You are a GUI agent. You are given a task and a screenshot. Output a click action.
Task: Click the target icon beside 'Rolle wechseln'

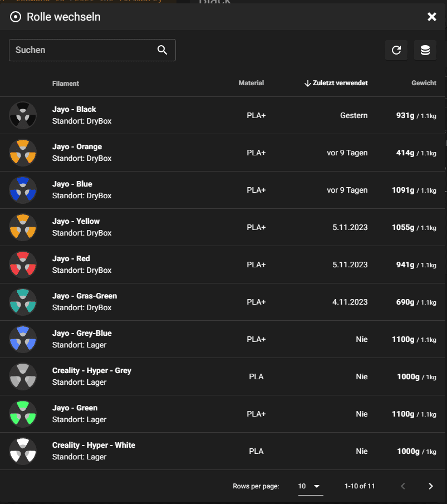coord(15,17)
